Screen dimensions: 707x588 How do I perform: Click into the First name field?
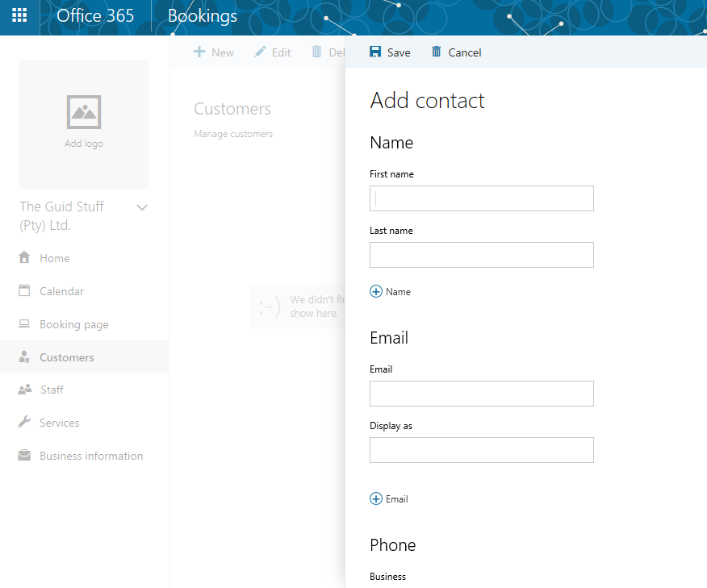[482, 198]
